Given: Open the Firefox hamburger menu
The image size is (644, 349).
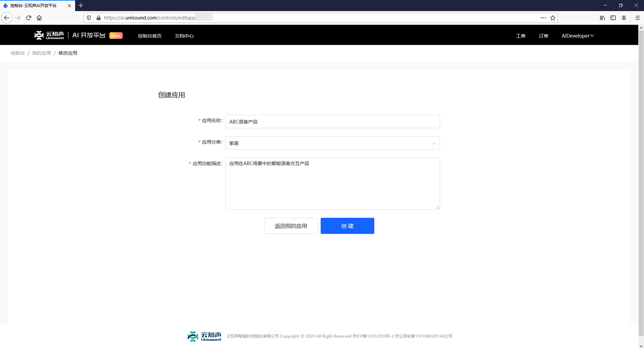Looking at the screenshot, I should pos(638,18).
